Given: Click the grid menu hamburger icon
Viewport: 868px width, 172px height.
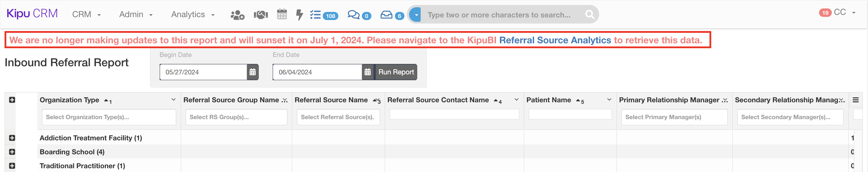Looking at the screenshot, I should (855, 100).
